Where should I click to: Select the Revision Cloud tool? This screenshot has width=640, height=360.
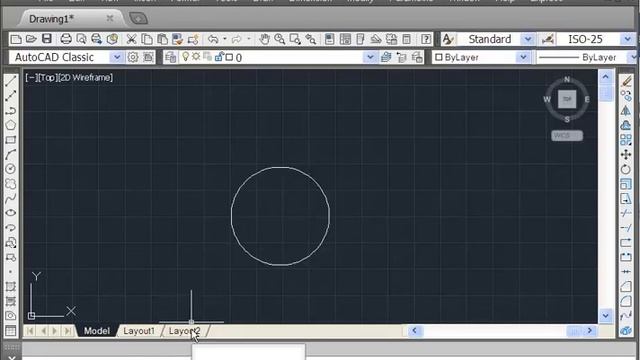pyautogui.click(x=11, y=184)
